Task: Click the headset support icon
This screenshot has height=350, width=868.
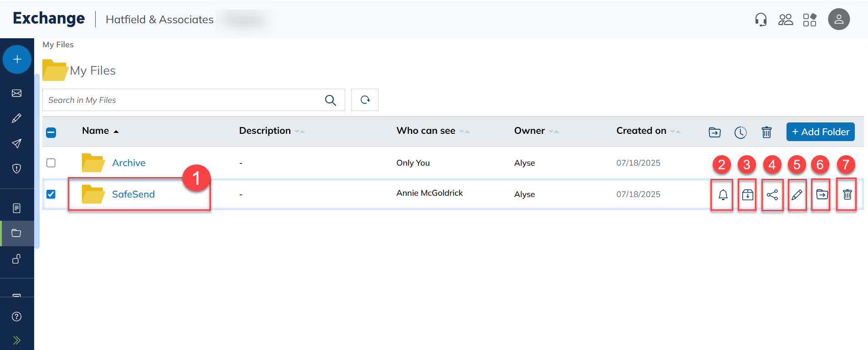Action: click(761, 20)
